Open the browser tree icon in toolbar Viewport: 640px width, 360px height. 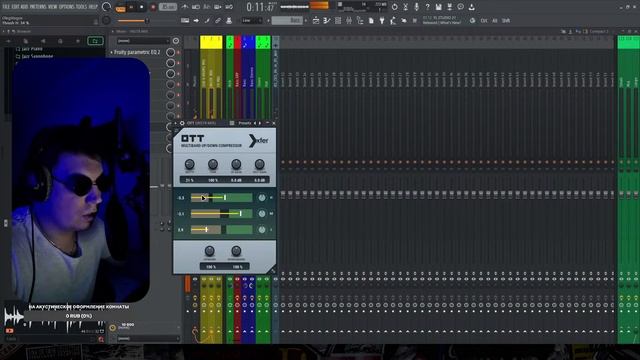[360, 20]
